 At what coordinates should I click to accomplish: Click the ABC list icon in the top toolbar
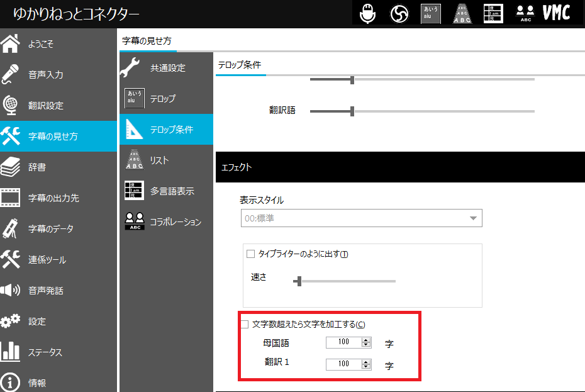pos(462,14)
